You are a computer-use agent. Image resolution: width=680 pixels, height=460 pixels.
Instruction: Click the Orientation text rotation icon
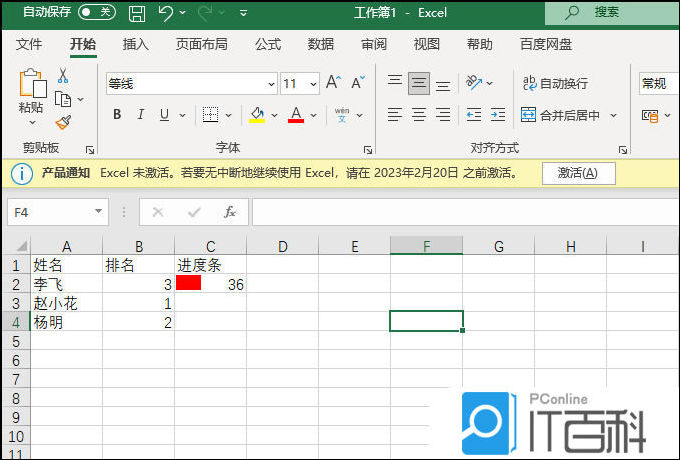click(474, 82)
